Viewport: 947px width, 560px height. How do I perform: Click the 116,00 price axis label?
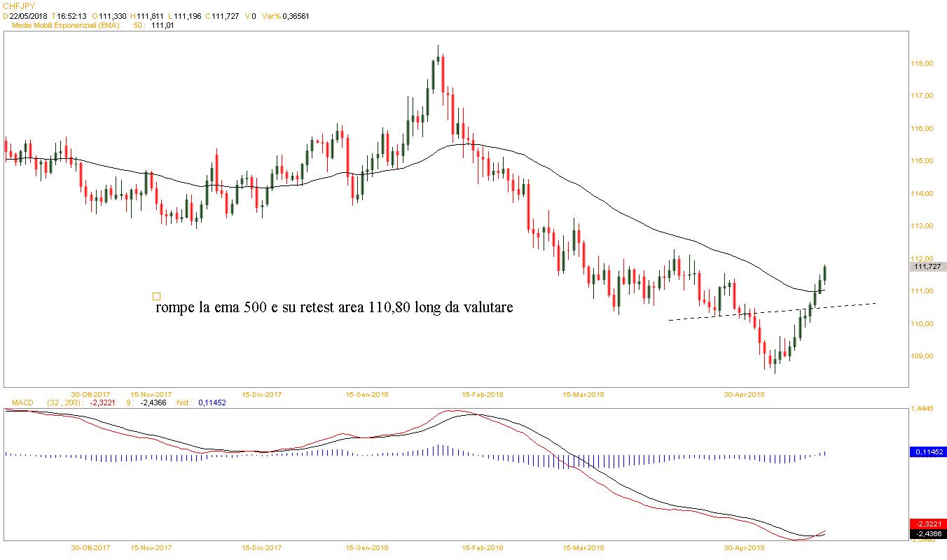click(921, 129)
